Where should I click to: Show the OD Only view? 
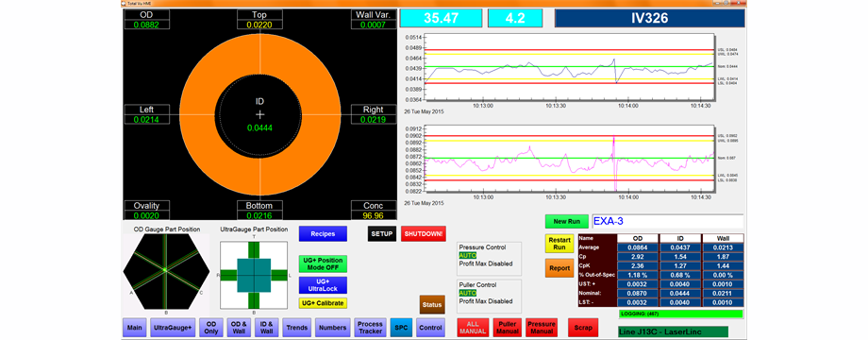pyautogui.click(x=210, y=328)
